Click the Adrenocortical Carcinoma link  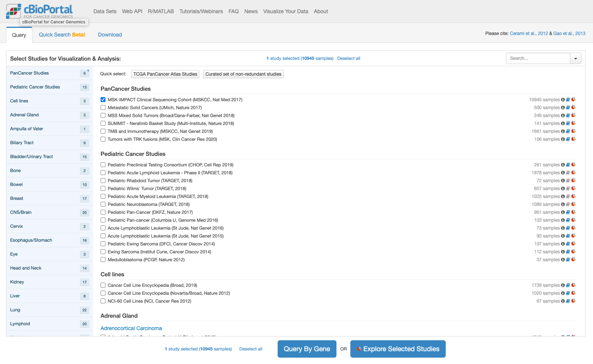point(131,328)
